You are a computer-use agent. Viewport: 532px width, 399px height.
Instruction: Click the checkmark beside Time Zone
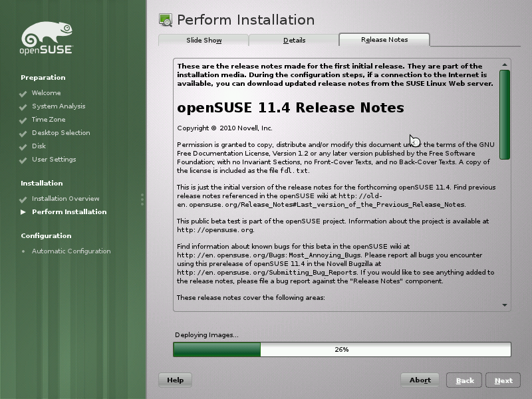click(x=22, y=120)
